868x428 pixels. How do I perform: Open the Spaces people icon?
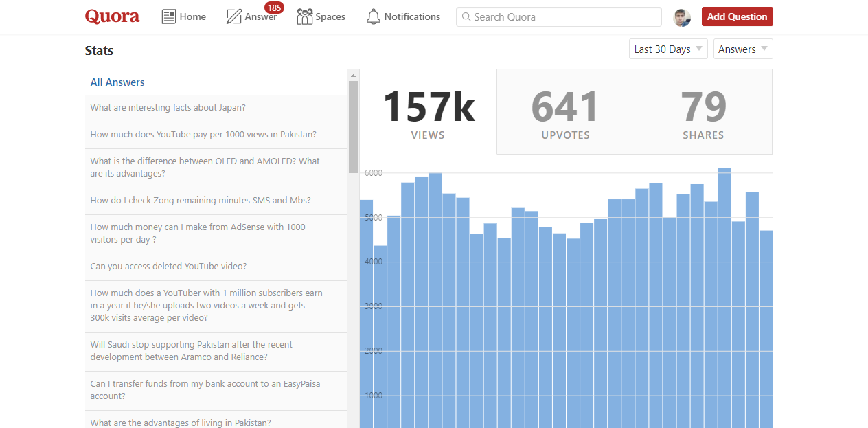(304, 16)
